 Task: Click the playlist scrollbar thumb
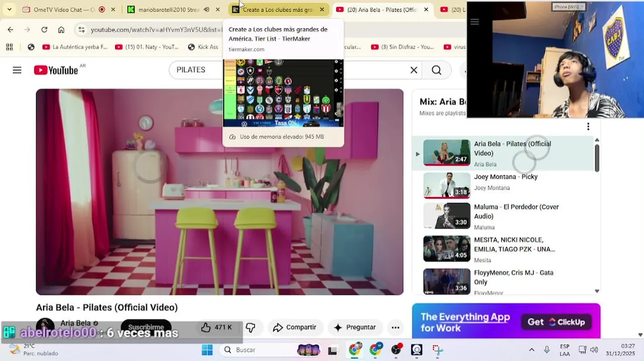click(597, 158)
